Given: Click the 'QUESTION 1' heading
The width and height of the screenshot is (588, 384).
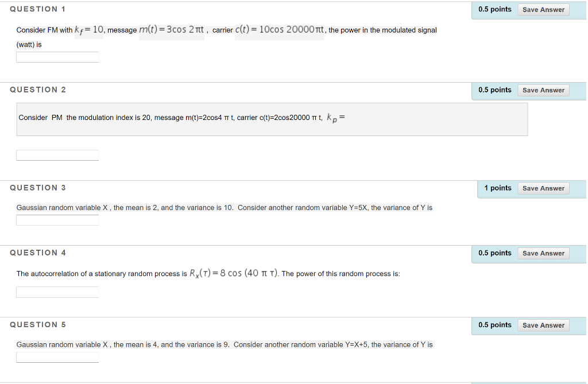Looking at the screenshot, I should (38, 9).
